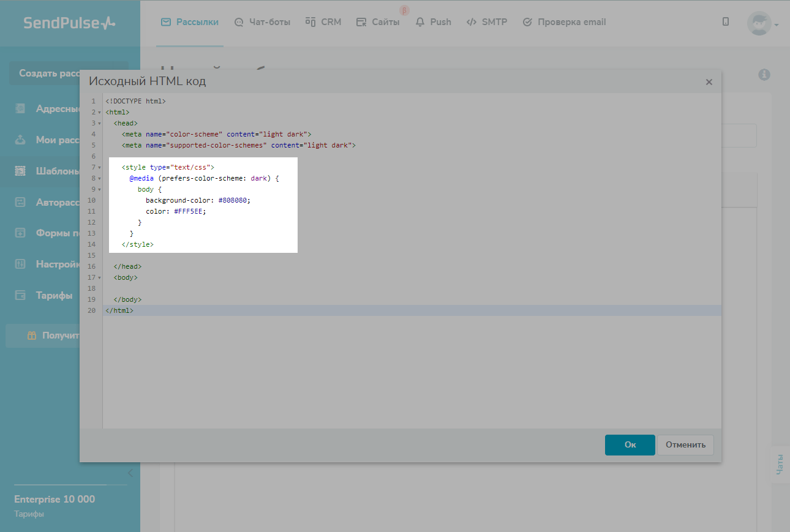Collapse the body tag fold arrow on line 17
The width and height of the screenshot is (790, 532).
pyautogui.click(x=99, y=278)
